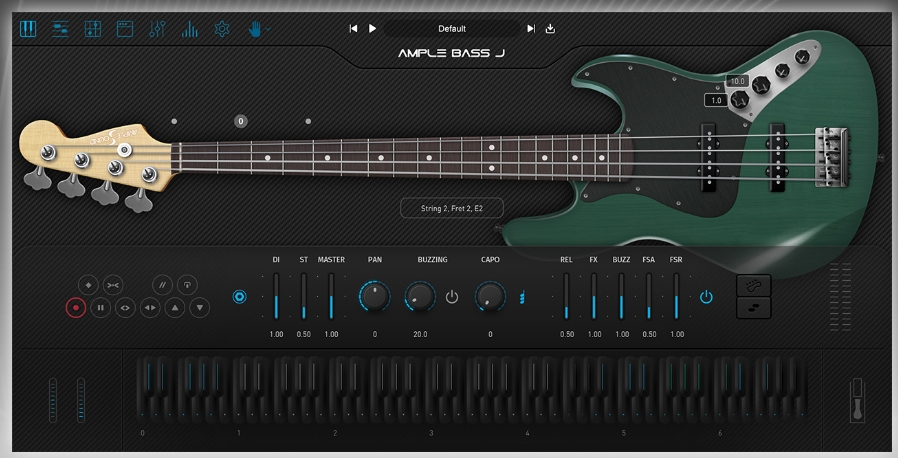Image resolution: width=898 pixels, height=458 pixels.
Task: Start recording with red record button
Action: [76, 308]
